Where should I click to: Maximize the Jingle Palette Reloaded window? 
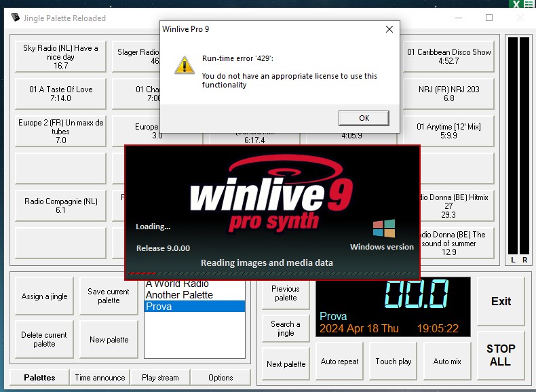pos(489,18)
